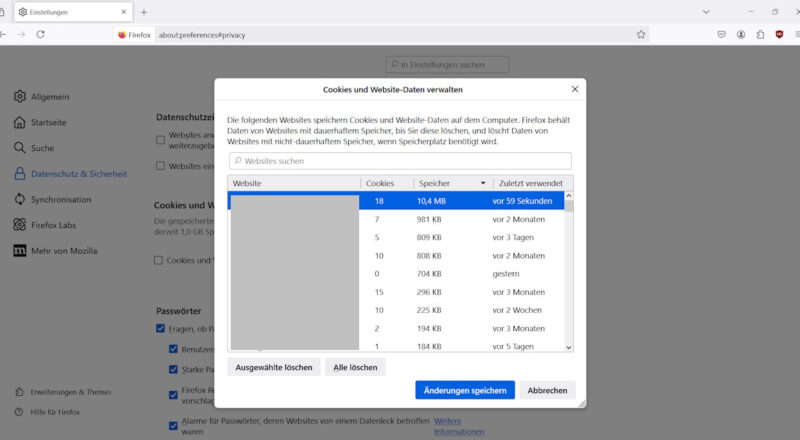Open the Weitere Informationen link

coord(459,426)
